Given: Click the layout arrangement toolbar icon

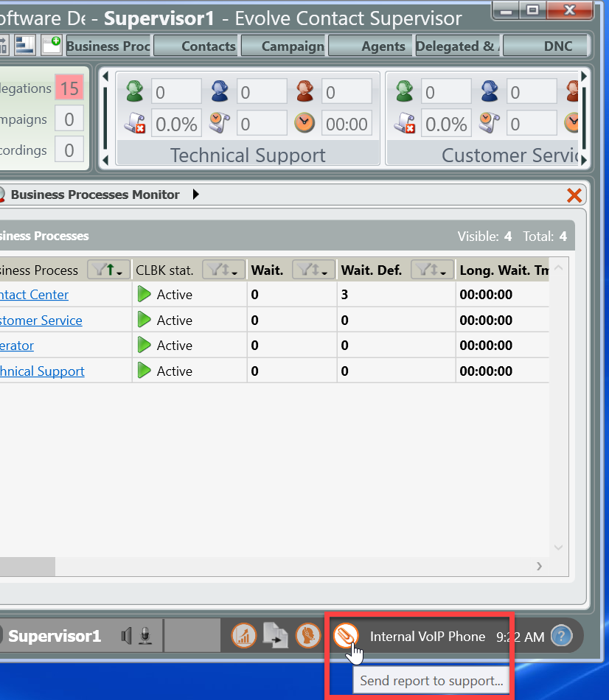Looking at the screenshot, I should coord(25,45).
